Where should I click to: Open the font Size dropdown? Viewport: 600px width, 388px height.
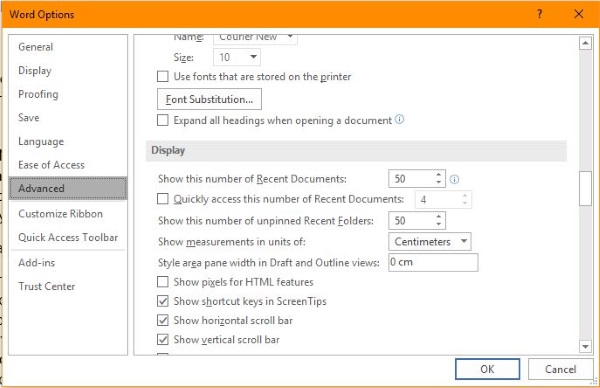tap(253, 57)
